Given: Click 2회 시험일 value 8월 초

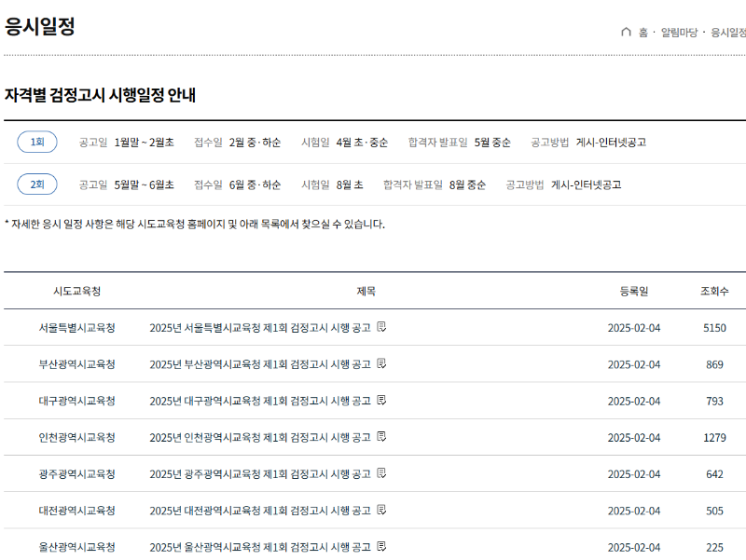Looking at the screenshot, I should [350, 184].
